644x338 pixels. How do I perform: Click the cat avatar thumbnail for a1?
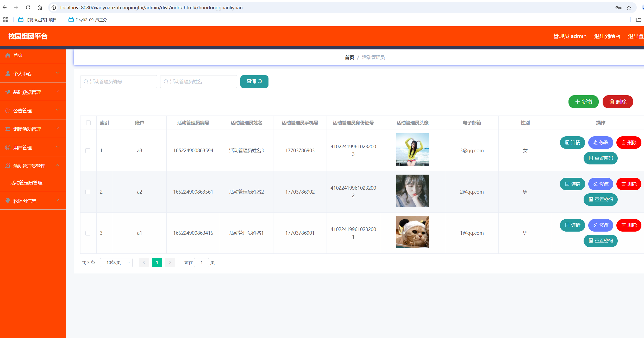pyautogui.click(x=412, y=232)
